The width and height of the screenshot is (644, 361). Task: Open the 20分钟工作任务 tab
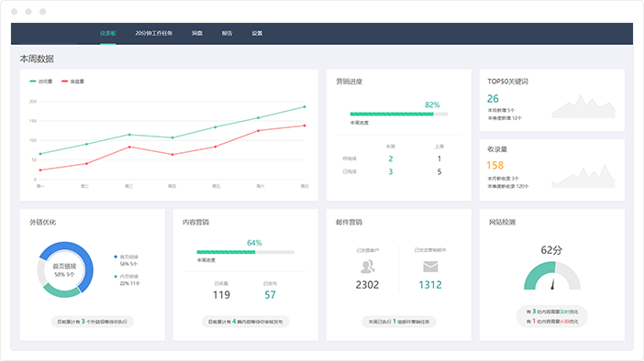(x=153, y=33)
